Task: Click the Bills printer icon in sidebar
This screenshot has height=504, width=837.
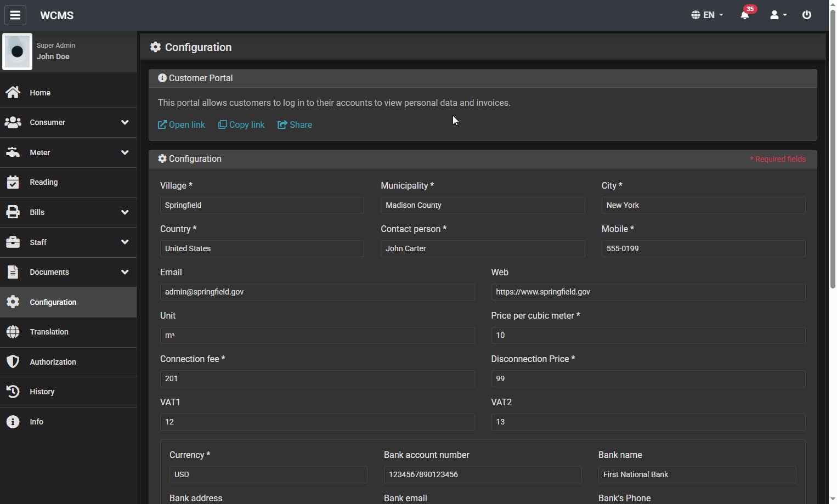Action: click(13, 212)
